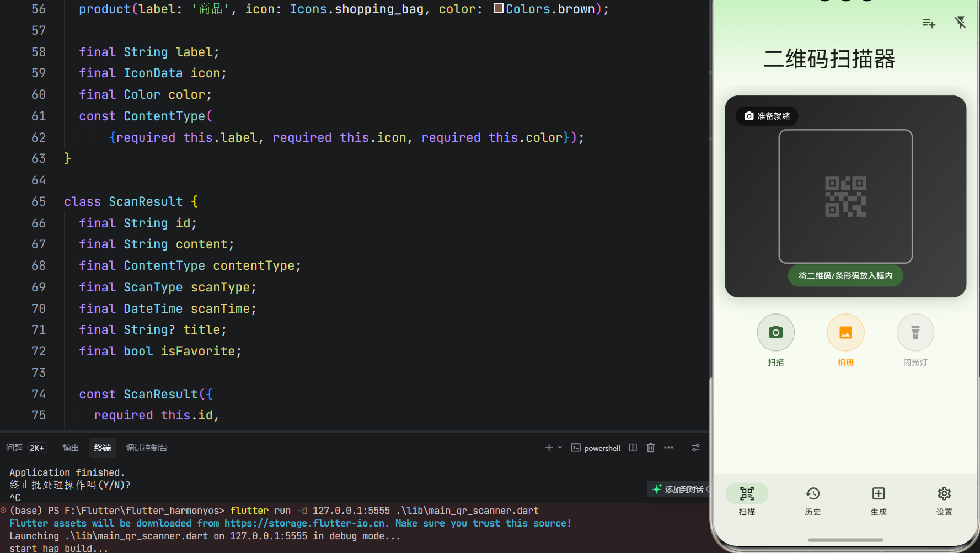Click line number 74 in the gutter
980x553 pixels.
click(39, 394)
